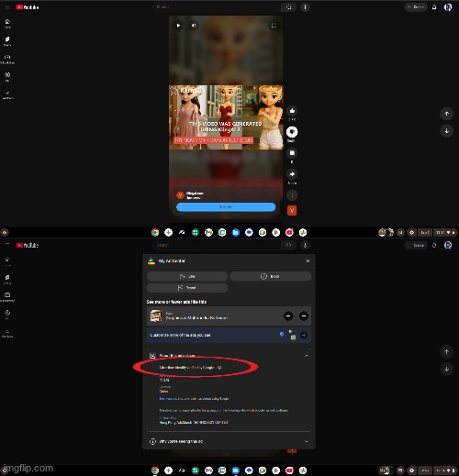Open Gmail from the top screenshot shelf
This screenshot has width=459, height=476.
point(208,232)
